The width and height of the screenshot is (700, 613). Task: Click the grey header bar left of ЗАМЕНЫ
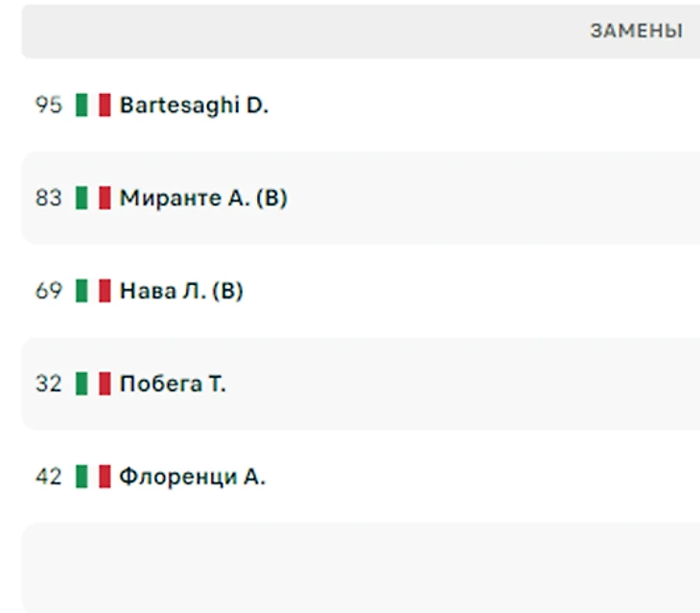click(x=288, y=32)
